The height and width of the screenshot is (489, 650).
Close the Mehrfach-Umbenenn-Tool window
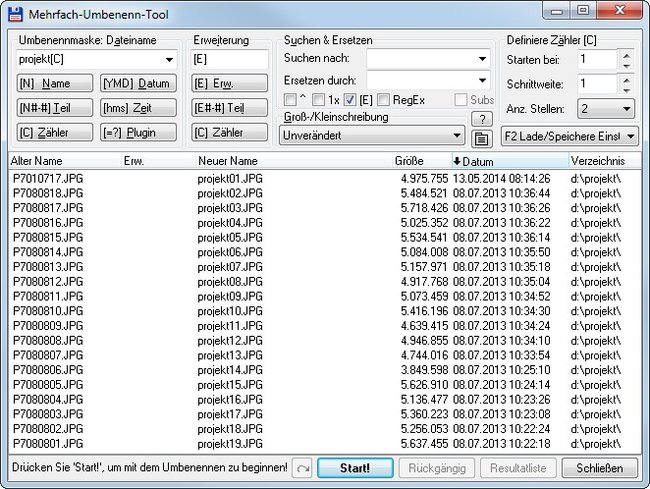tap(620, 11)
